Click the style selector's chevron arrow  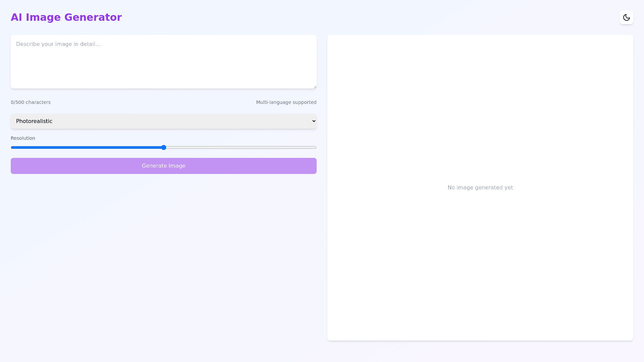coord(314,121)
